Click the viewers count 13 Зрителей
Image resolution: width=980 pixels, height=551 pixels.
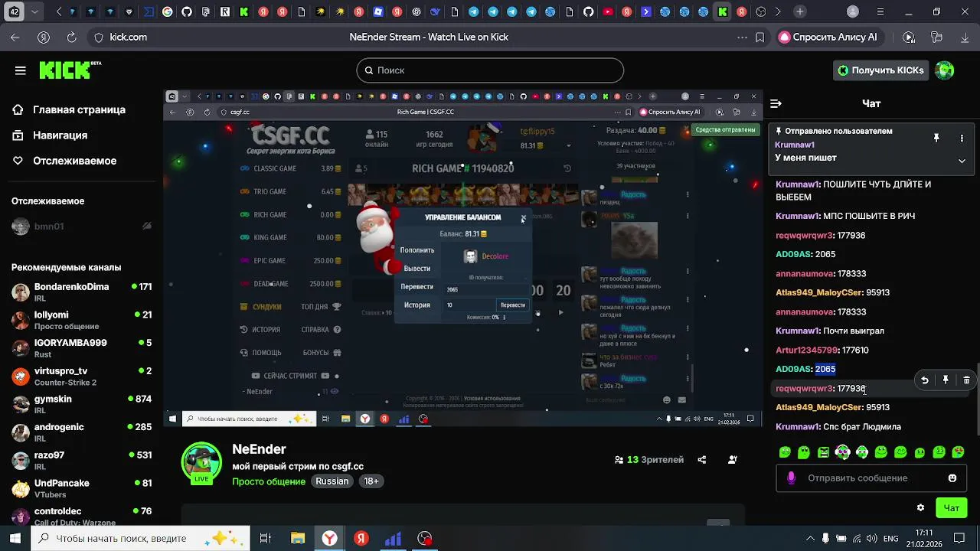click(649, 460)
